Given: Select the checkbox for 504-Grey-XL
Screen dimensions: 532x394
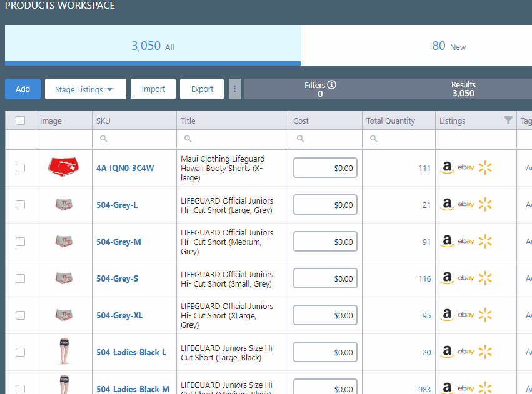Looking at the screenshot, I should (21, 315).
